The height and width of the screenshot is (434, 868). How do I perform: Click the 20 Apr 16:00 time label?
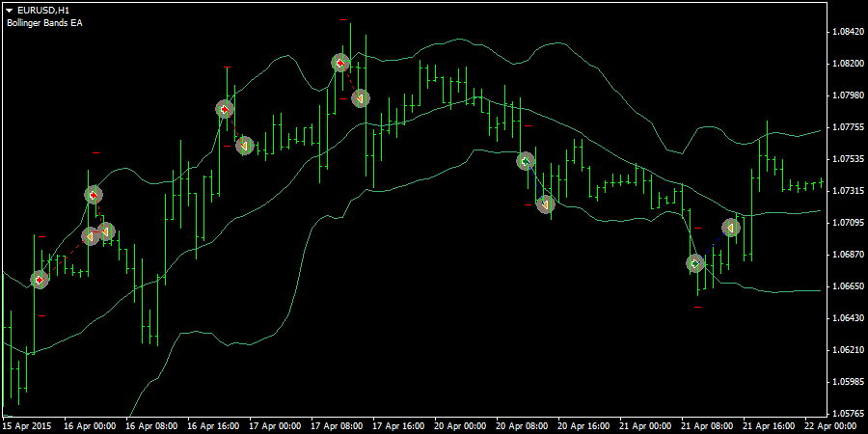pyautogui.click(x=585, y=426)
